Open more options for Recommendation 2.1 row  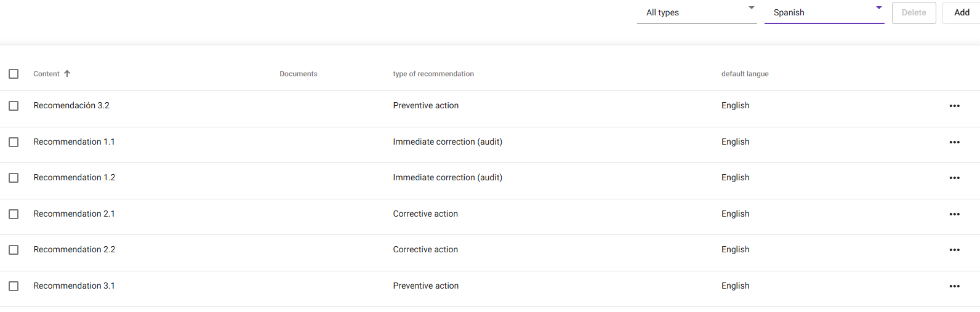click(x=954, y=214)
